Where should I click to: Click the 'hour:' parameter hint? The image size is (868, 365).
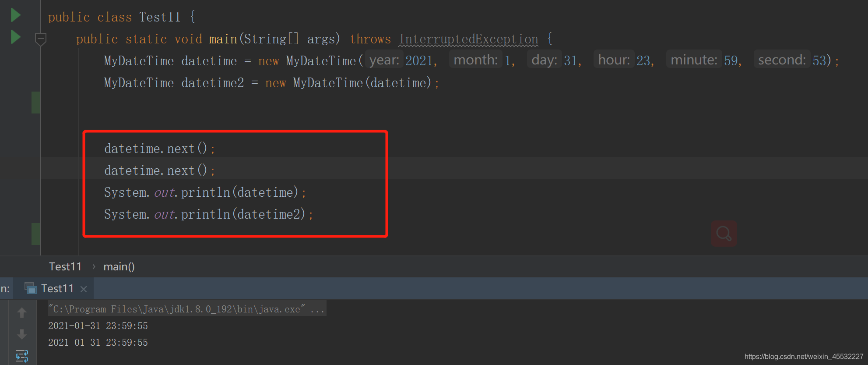614,60
